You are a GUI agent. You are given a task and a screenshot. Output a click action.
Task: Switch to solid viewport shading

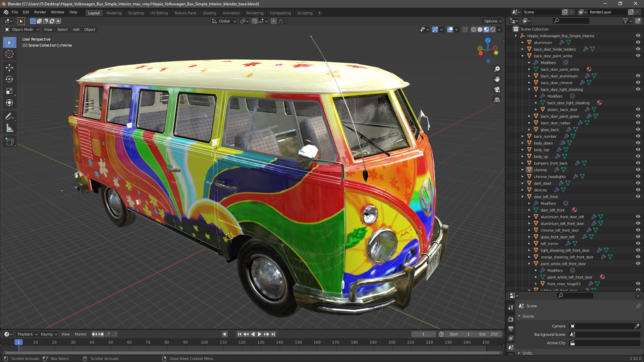tap(480, 29)
